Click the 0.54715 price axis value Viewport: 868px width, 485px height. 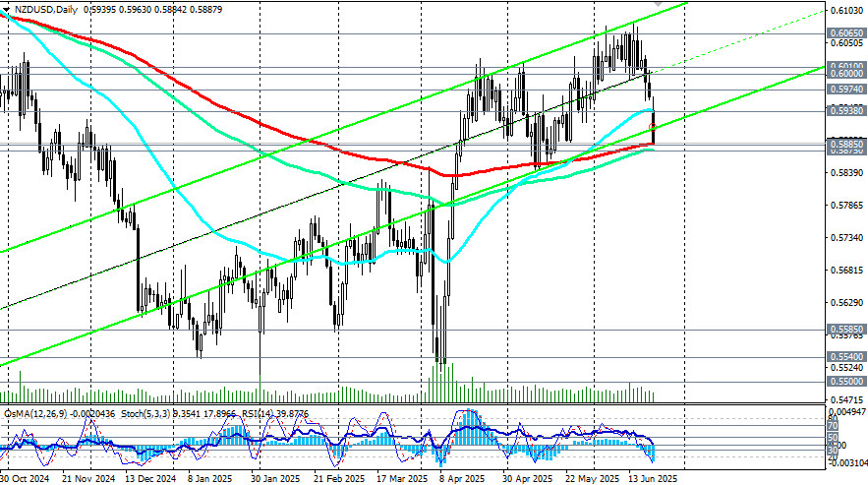[x=846, y=399]
